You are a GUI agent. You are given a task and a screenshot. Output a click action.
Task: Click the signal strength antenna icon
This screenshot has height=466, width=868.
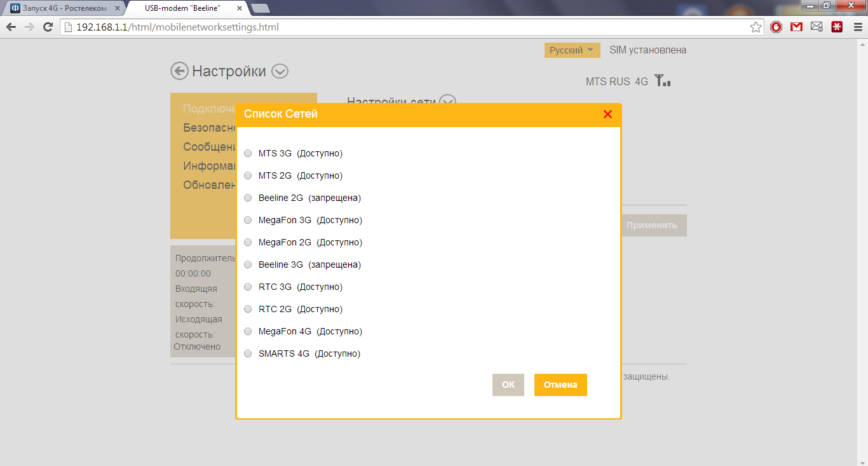(662, 81)
